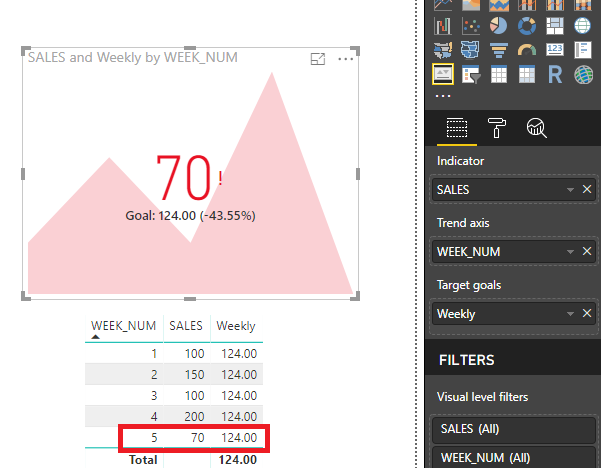Open the import custom visual ellipsis
The width and height of the screenshot is (601, 468).
443,96
